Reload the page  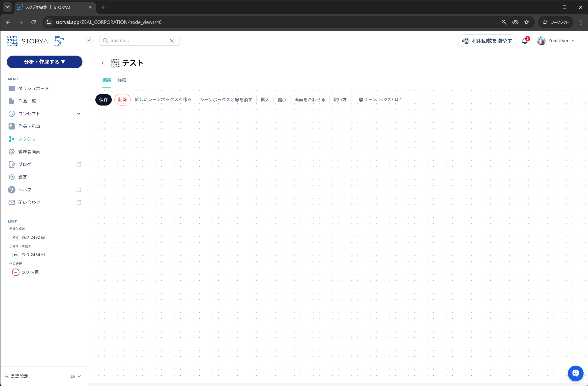pyautogui.click(x=33, y=22)
